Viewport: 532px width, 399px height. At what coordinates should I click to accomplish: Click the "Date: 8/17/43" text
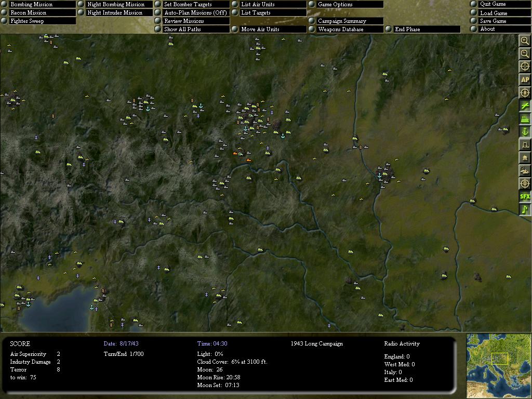click(121, 344)
